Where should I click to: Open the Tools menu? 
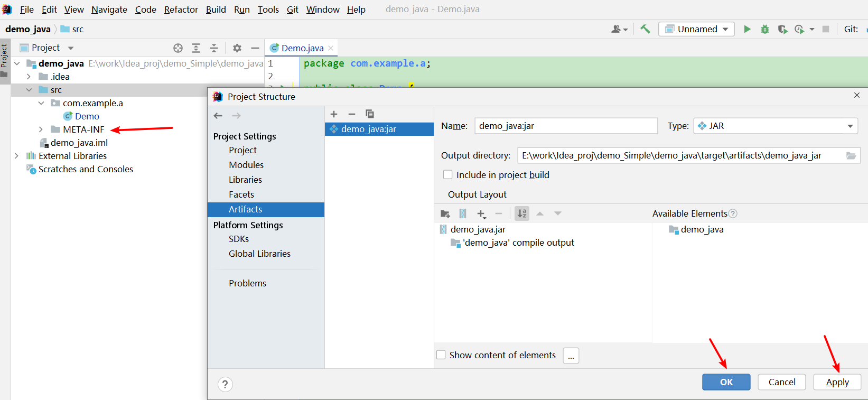(x=268, y=10)
